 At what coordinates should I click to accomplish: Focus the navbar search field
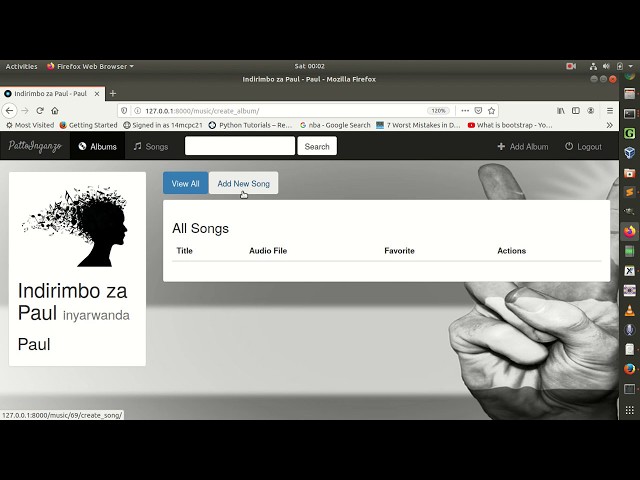click(240, 146)
